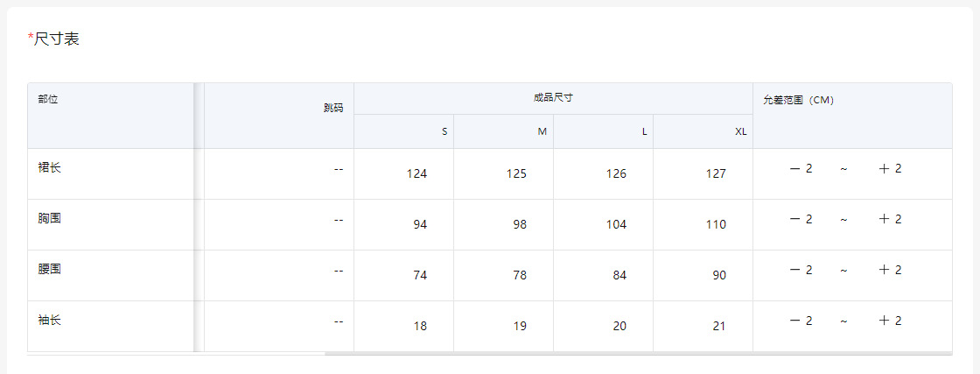Click the 跳码 column header
Viewport: 980px width, 374px height.
332,108
